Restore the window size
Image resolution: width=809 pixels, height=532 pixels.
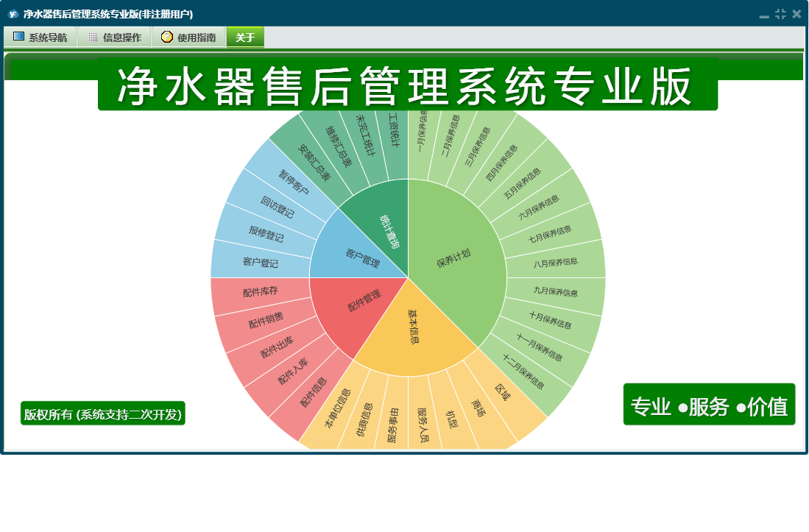[x=780, y=14]
